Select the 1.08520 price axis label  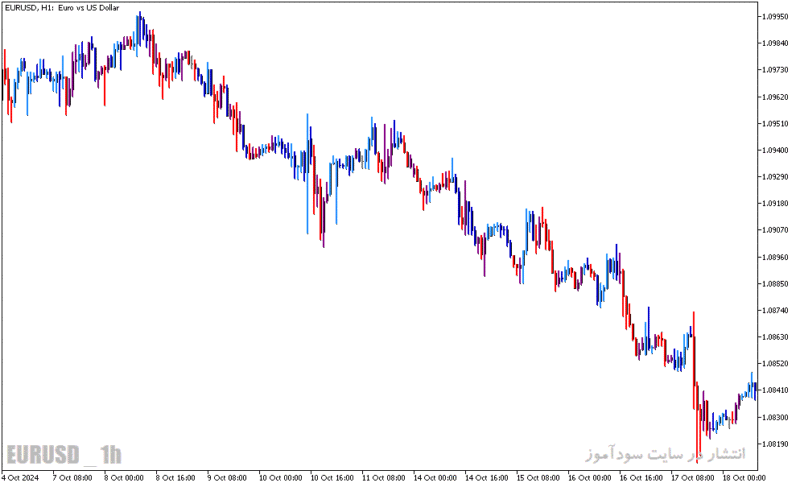775,364
